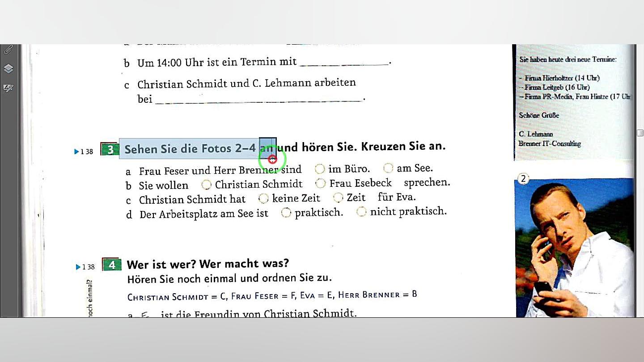Click the vertical scrollbar thumb
Image resolution: width=644 pixels, height=362 pixels.
640,133
